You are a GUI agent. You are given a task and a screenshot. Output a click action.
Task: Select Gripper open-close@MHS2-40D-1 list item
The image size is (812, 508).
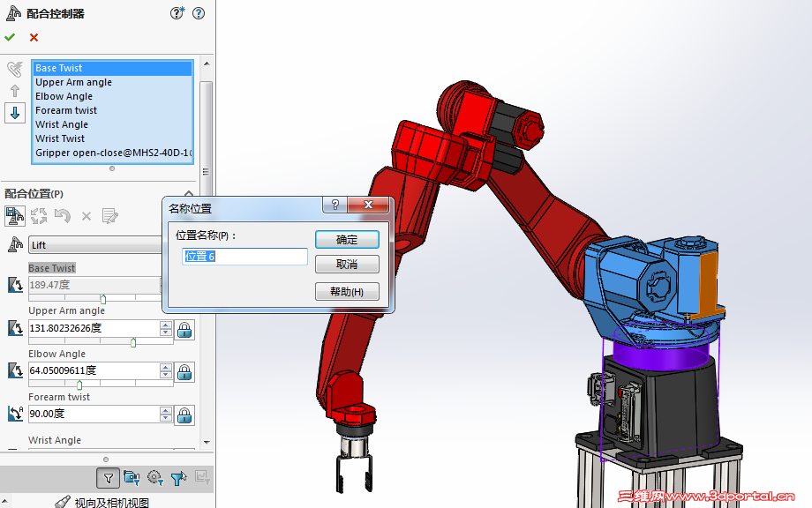click(112, 153)
